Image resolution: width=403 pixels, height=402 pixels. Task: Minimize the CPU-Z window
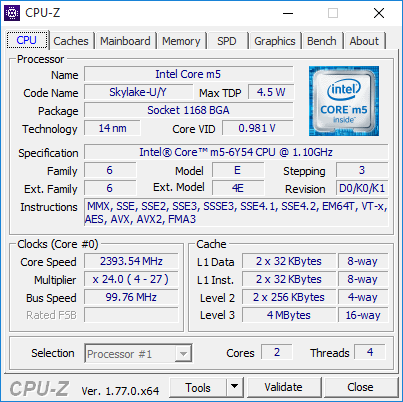pos(288,13)
